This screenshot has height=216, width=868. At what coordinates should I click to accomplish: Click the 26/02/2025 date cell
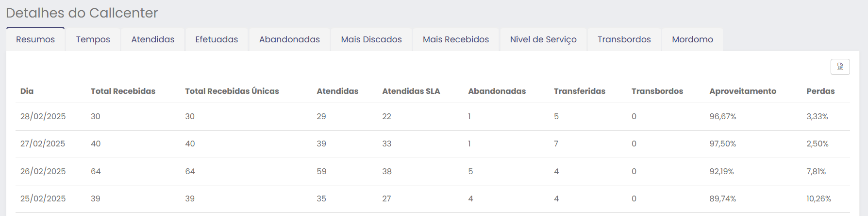point(43,171)
